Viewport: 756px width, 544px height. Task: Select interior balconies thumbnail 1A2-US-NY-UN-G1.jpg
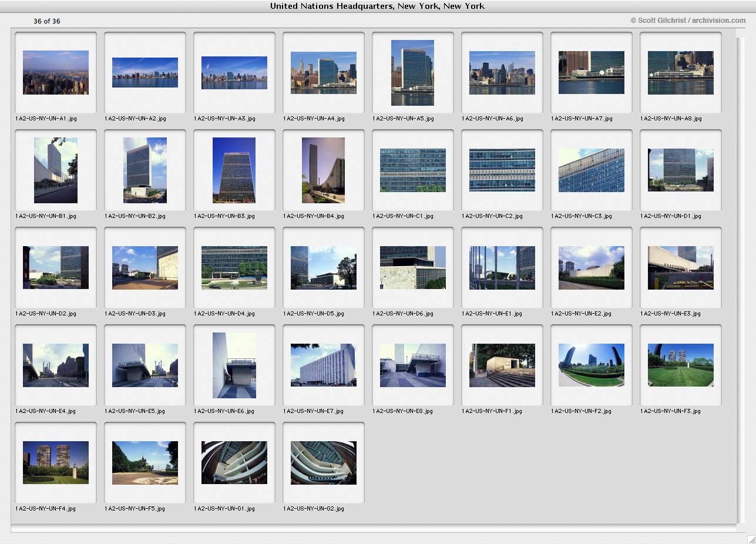pos(234,463)
